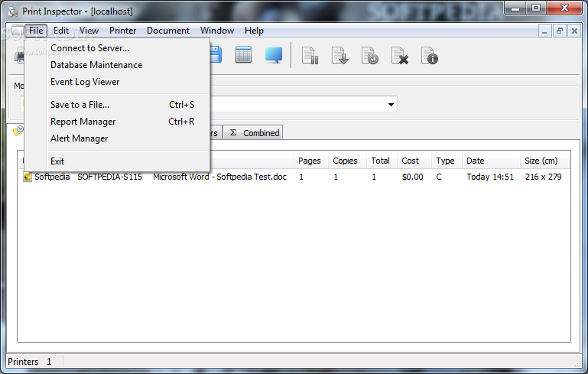Click the Today 14:51 date cell
Image resolution: width=588 pixels, height=374 pixels.
[490, 177]
